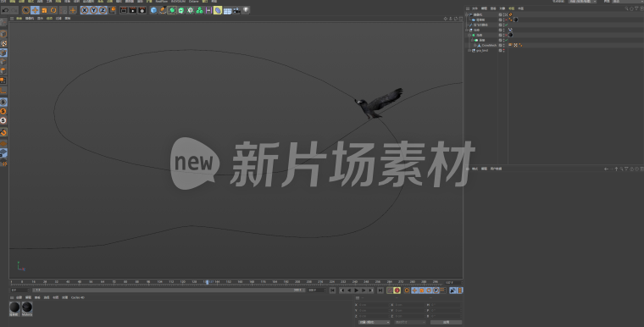Select Texture mode checker icon in sidebar
The image size is (644, 327).
coord(3,43)
